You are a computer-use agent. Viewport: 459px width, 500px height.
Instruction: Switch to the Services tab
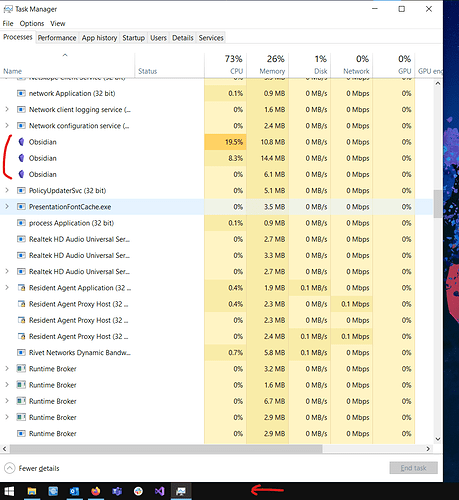211,38
